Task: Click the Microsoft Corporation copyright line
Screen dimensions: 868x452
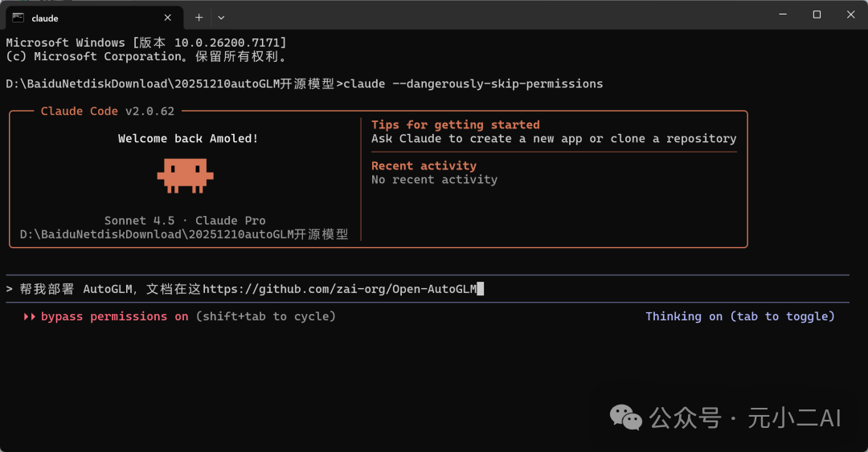Action: coord(146,56)
